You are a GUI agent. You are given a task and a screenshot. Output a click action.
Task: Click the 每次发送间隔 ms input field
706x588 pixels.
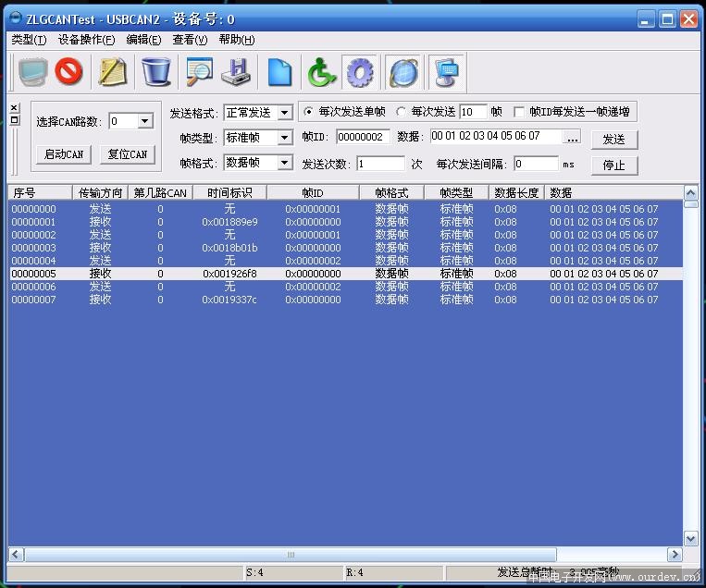pyautogui.click(x=537, y=164)
